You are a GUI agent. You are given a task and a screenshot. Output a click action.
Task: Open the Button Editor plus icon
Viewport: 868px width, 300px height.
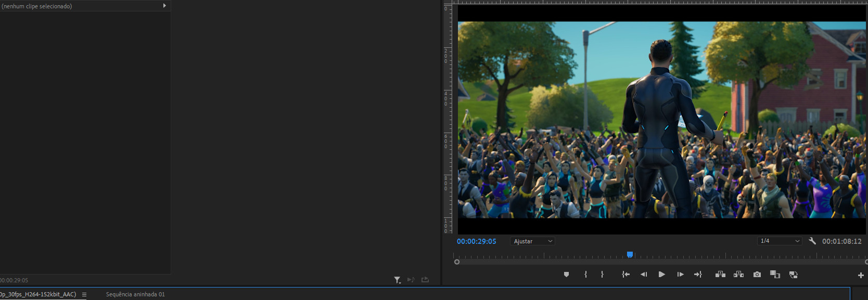point(861,275)
